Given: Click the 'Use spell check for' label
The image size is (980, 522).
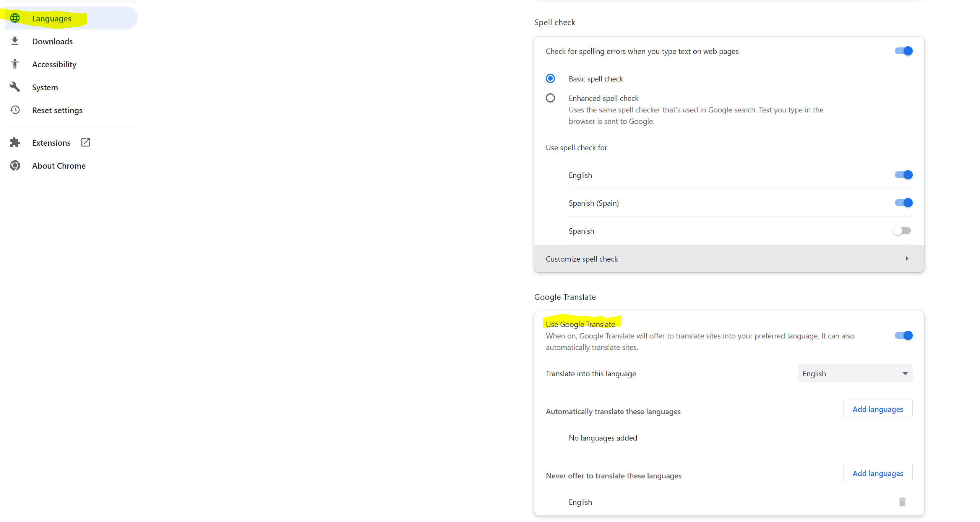Looking at the screenshot, I should pos(576,148).
